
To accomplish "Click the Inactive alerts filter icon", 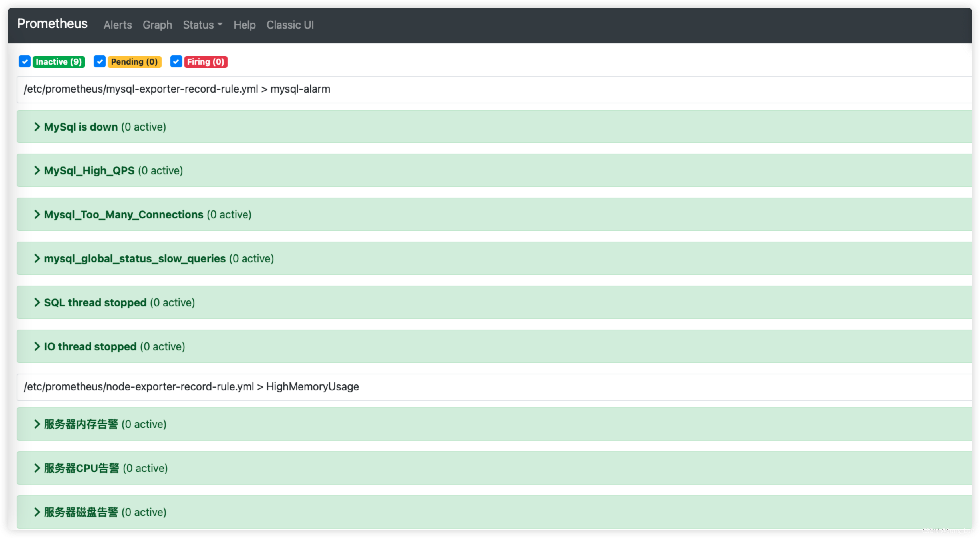I will click(24, 61).
